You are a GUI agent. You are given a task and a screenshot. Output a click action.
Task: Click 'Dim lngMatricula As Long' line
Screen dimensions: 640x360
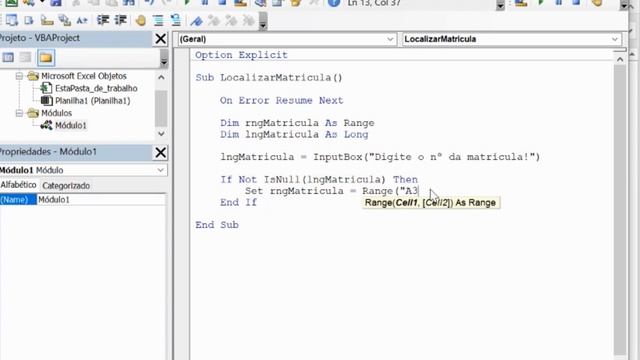point(294,134)
